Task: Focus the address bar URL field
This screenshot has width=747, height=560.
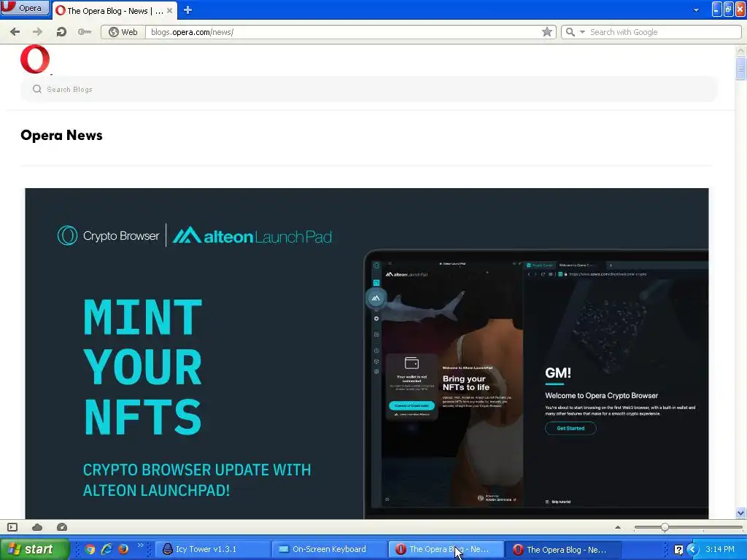Action: coord(343,32)
